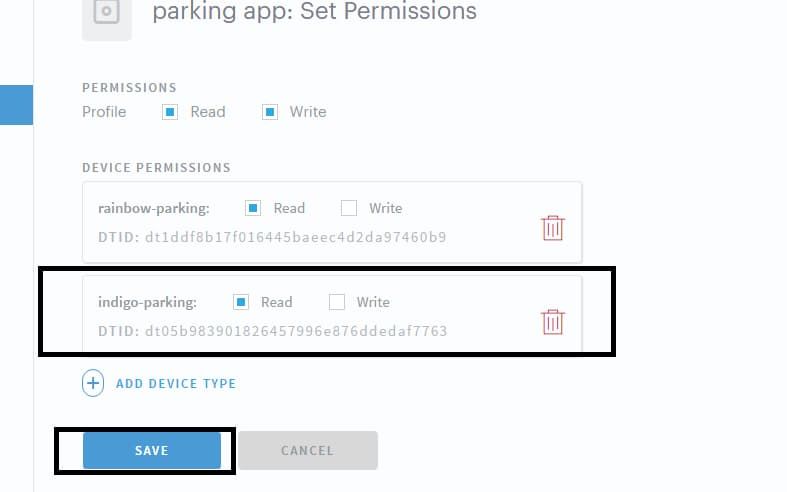Delete the rainbow-parking device permission
The height and width of the screenshot is (492, 787).
[x=553, y=228]
